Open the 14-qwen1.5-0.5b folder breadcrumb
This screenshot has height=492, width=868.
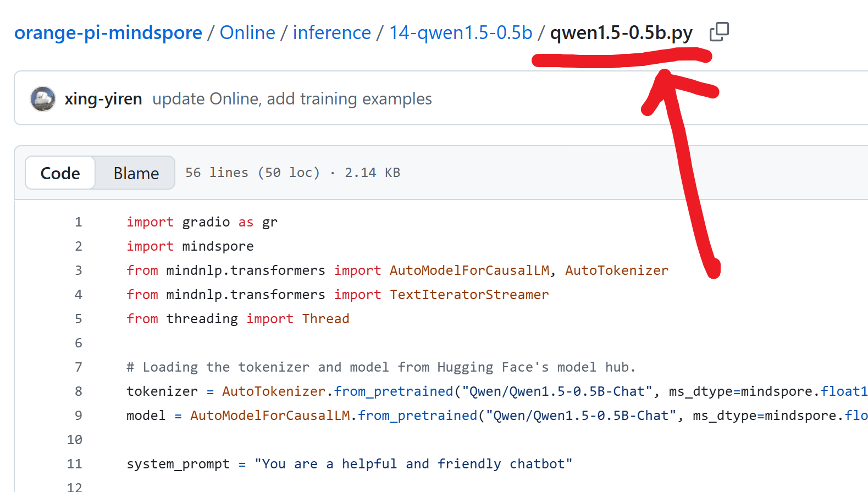pyautogui.click(x=461, y=33)
